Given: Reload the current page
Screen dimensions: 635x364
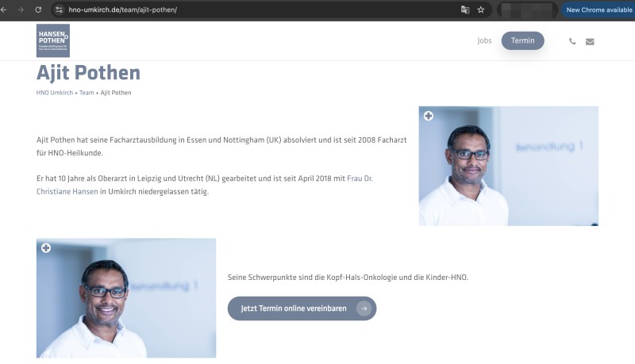Looking at the screenshot, I should 37,10.
